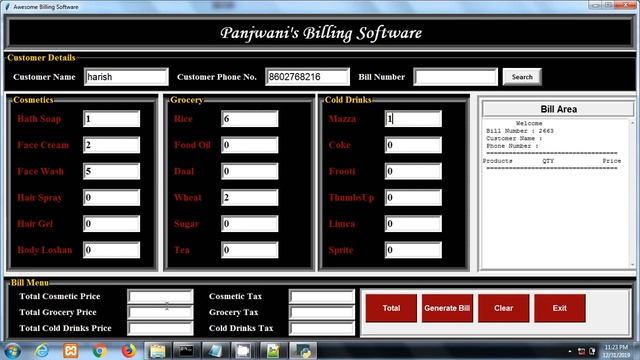This screenshot has width=640, height=360.
Task: Click the 'Face Wash' label in Cosmetics
Action: coord(40,171)
